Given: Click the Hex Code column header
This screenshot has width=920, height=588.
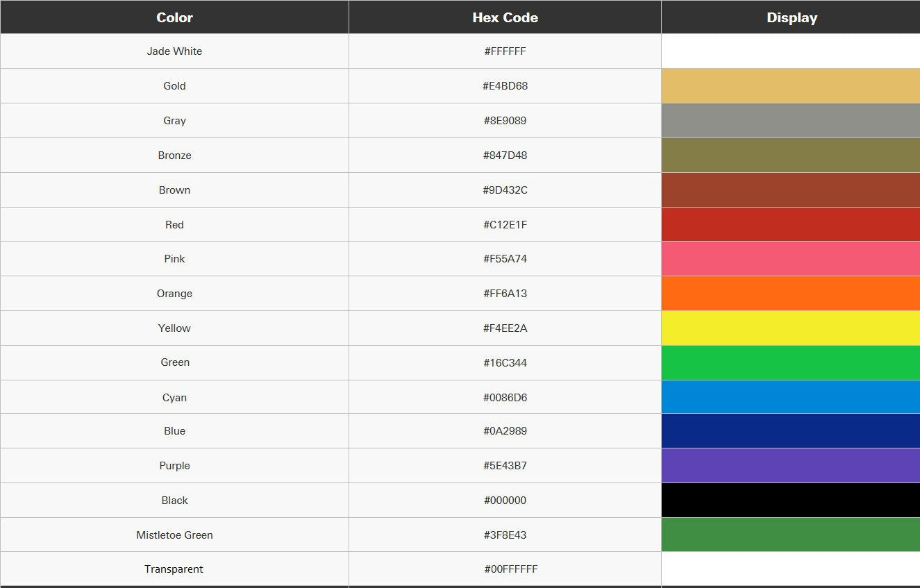Looking at the screenshot, I should pos(505,17).
